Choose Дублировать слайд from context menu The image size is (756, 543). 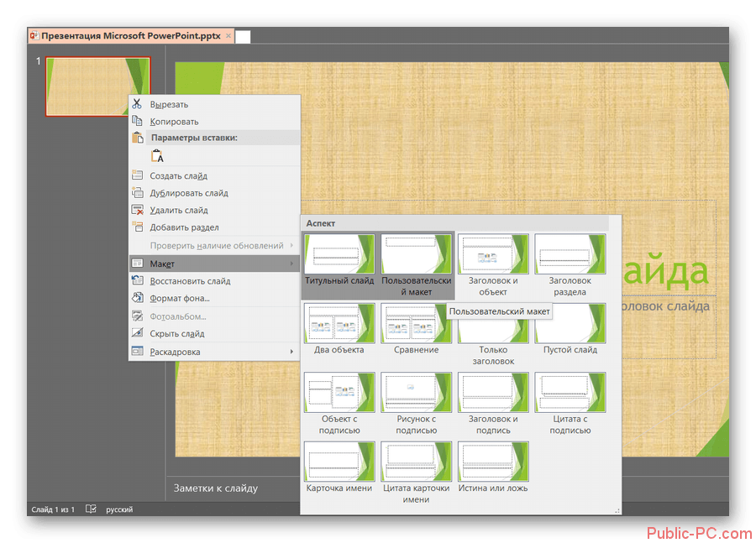pos(189,193)
